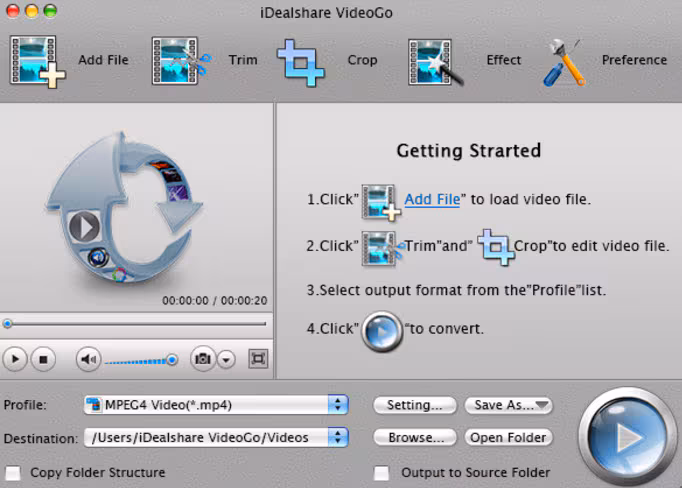Open the Save As... dropdown button

pyautogui.click(x=508, y=405)
